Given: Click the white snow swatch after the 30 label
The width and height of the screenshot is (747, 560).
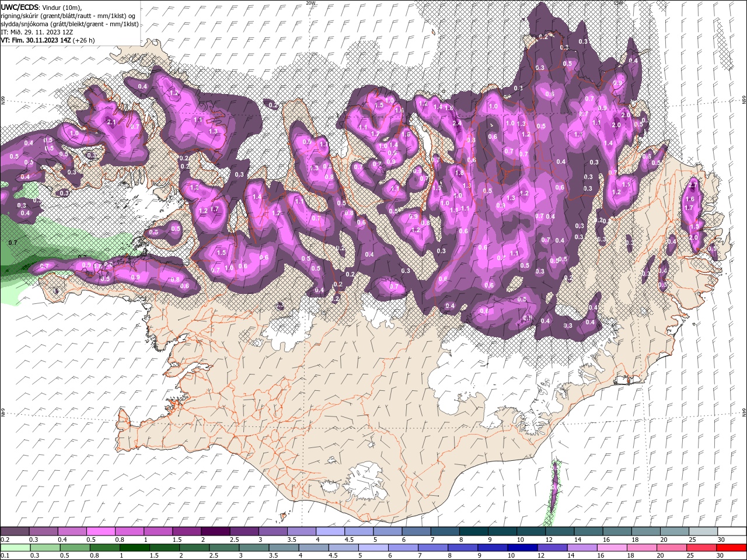Looking at the screenshot, I should (732, 531).
